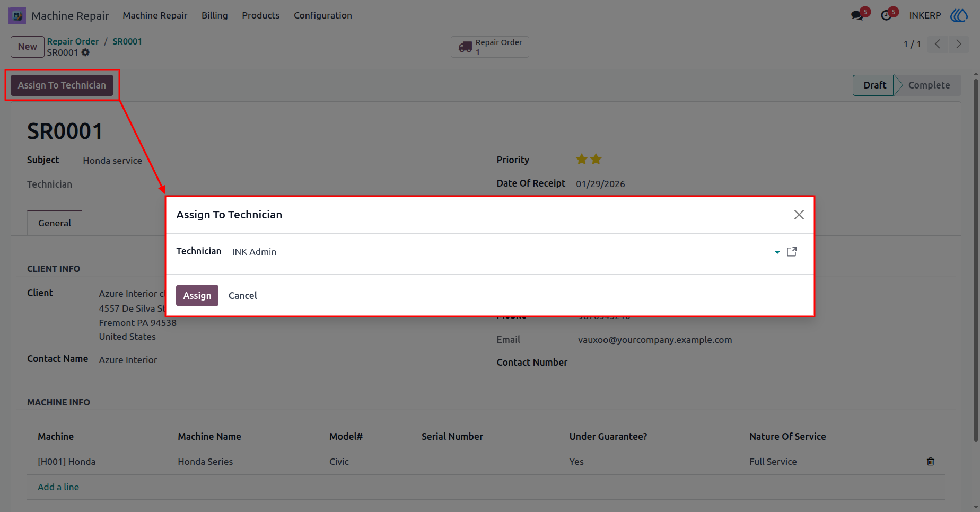
Task: Click the New button
Action: pos(28,47)
